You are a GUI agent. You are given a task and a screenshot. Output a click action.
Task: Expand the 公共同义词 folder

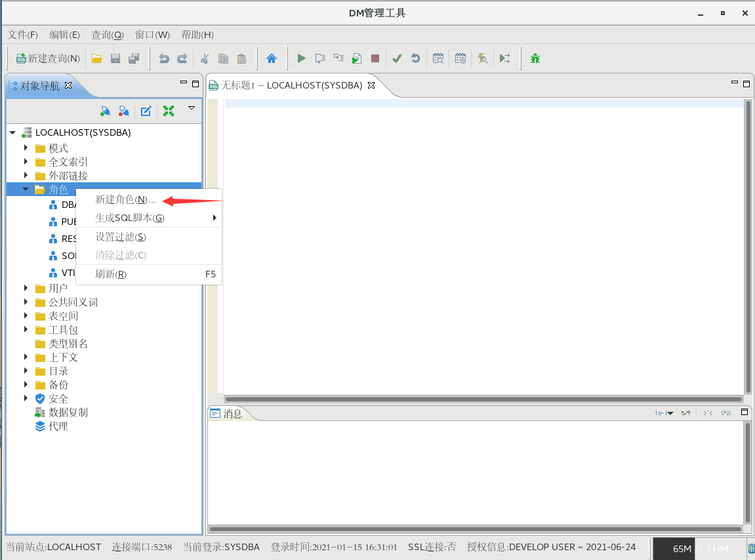(26, 302)
